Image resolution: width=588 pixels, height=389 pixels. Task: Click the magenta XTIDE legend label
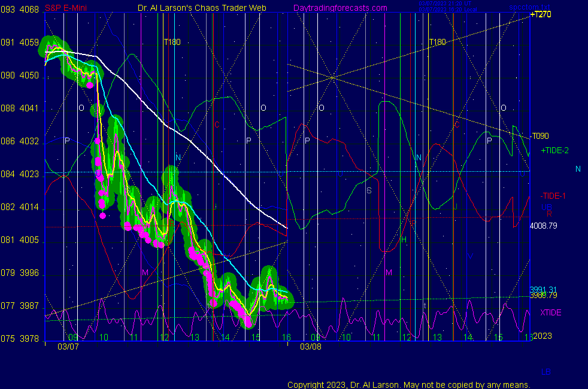[x=551, y=312]
